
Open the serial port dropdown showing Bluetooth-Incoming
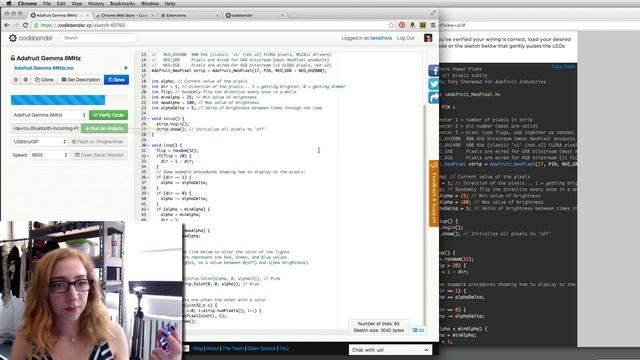point(46,128)
